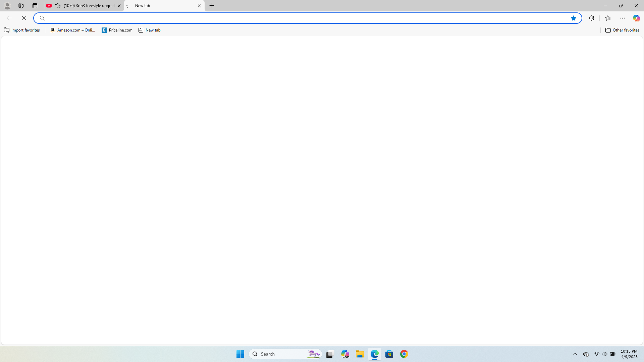Click the Microsoft Edge taskbar icon
The image size is (644, 362).
[375, 354]
